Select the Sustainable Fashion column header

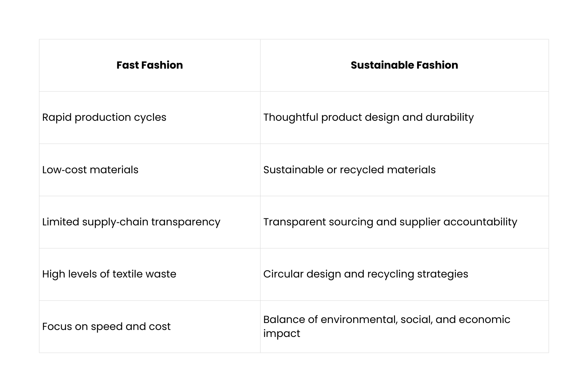coord(404,65)
